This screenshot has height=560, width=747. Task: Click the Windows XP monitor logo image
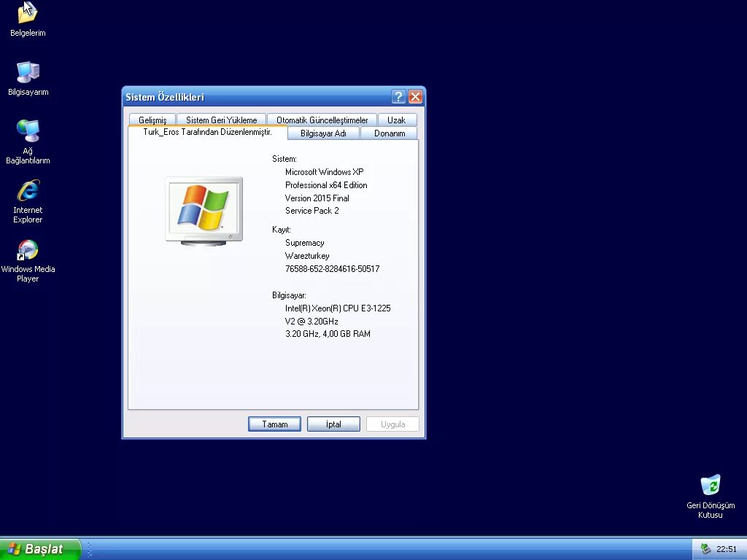[x=204, y=211]
